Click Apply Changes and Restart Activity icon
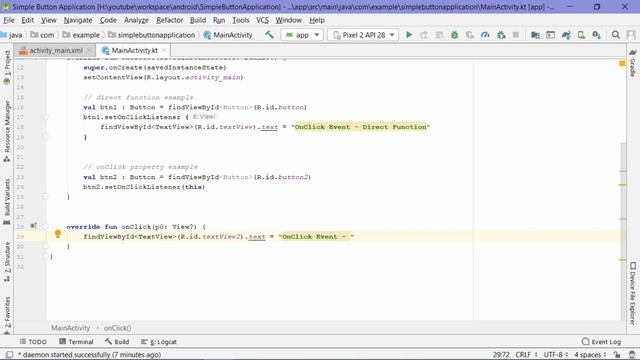This screenshot has width=640, height=360. [424, 35]
